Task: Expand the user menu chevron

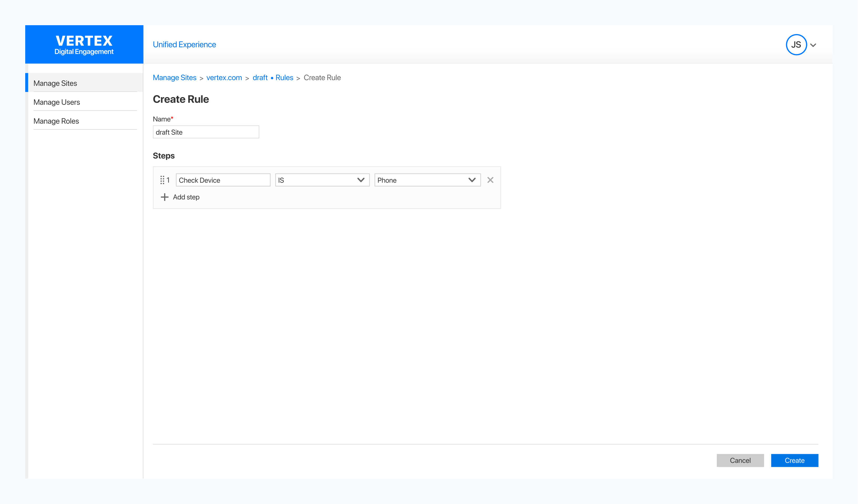Action: [x=813, y=45]
